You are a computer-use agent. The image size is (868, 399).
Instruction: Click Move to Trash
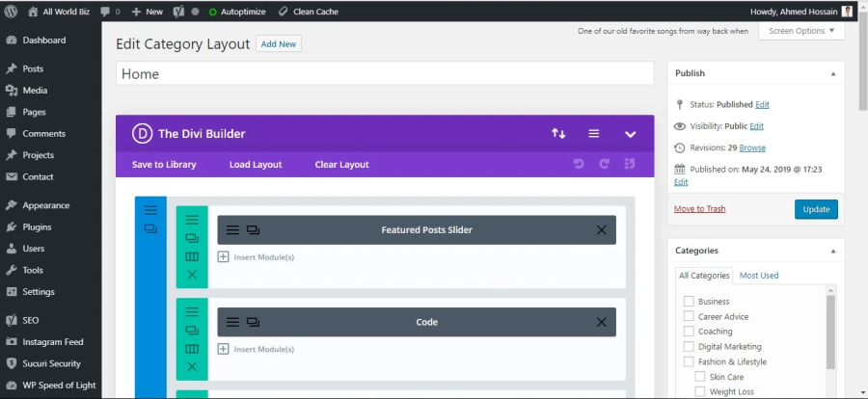pos(699,208)
